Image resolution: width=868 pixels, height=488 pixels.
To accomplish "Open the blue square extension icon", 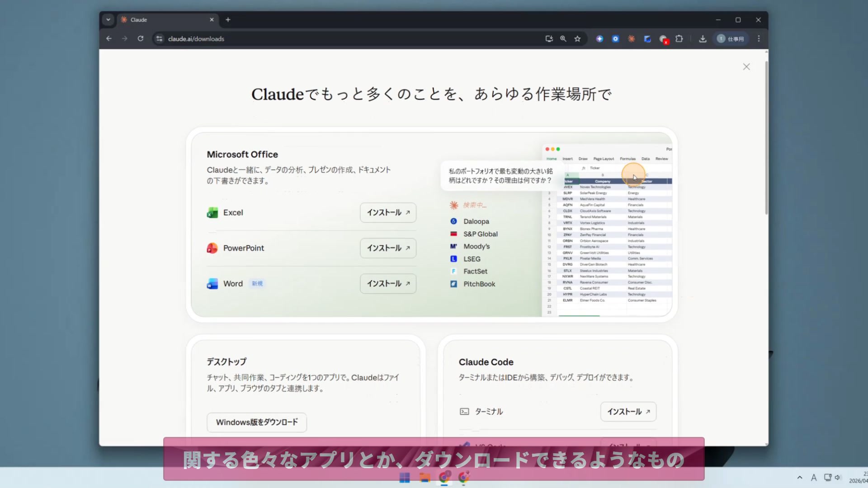I will pos(647,39).
